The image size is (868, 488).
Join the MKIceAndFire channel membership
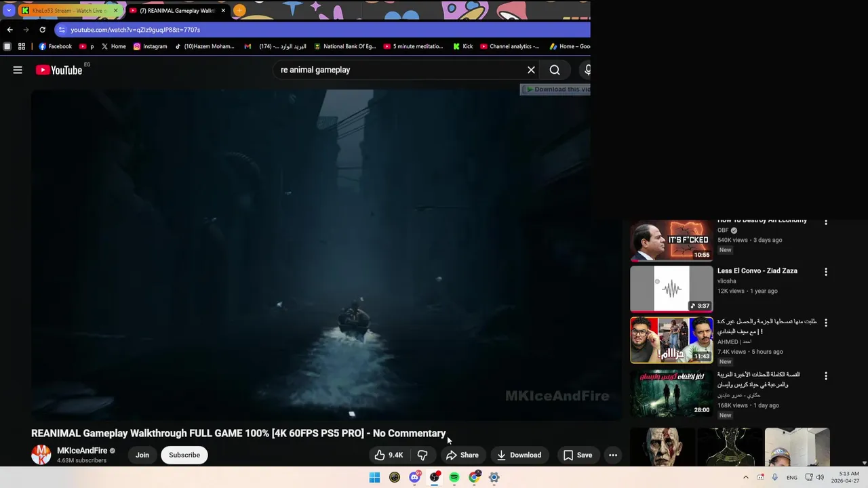click(x=142, y=455)
